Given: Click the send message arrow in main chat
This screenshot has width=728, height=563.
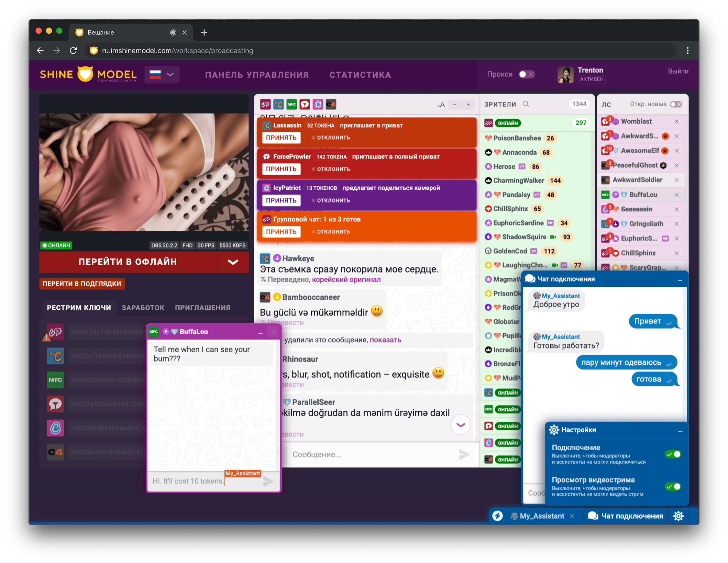Looking at the screenshot, I should pyautogui.click(x=464, y=454).
